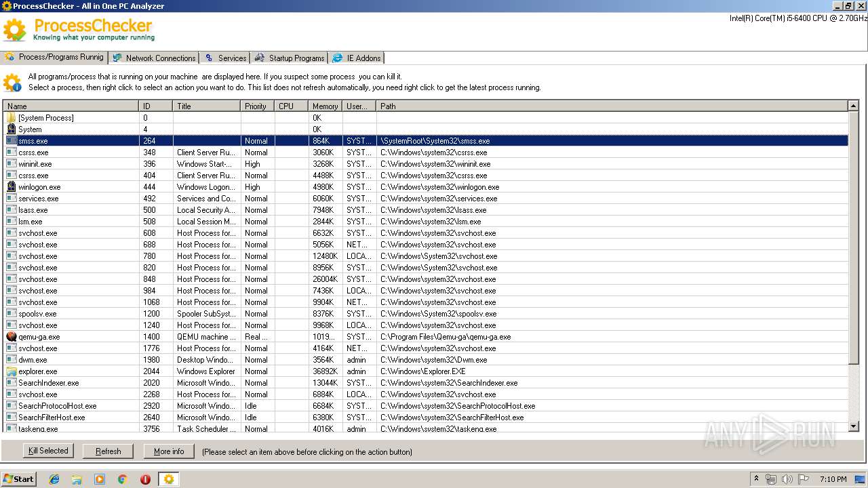Screen dimensions: 868x488
Task: Click ProcessChecker taskbar button
Action: pos(169,479)
